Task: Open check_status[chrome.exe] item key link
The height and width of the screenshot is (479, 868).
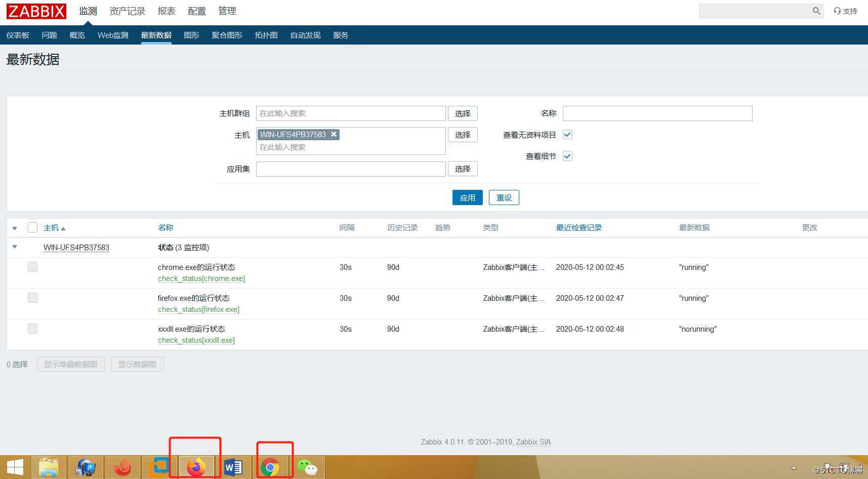Action: click(201, 278)
